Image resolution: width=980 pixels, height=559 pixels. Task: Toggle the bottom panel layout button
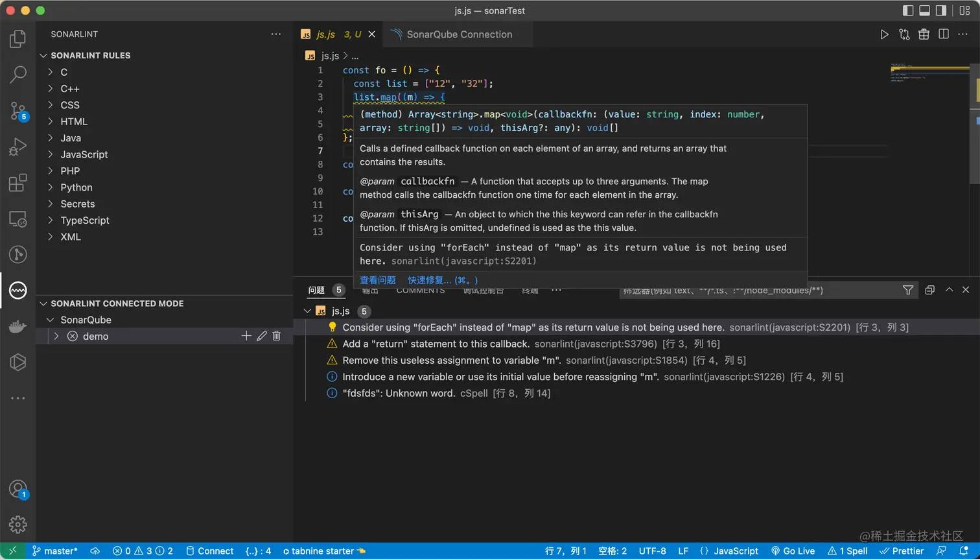click(x=925, y=10)
